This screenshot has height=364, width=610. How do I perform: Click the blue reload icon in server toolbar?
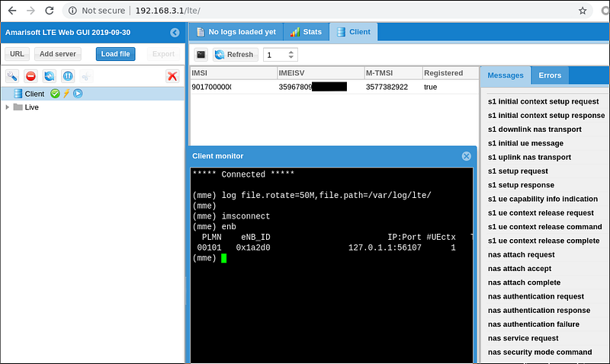[x=50, y=76]
